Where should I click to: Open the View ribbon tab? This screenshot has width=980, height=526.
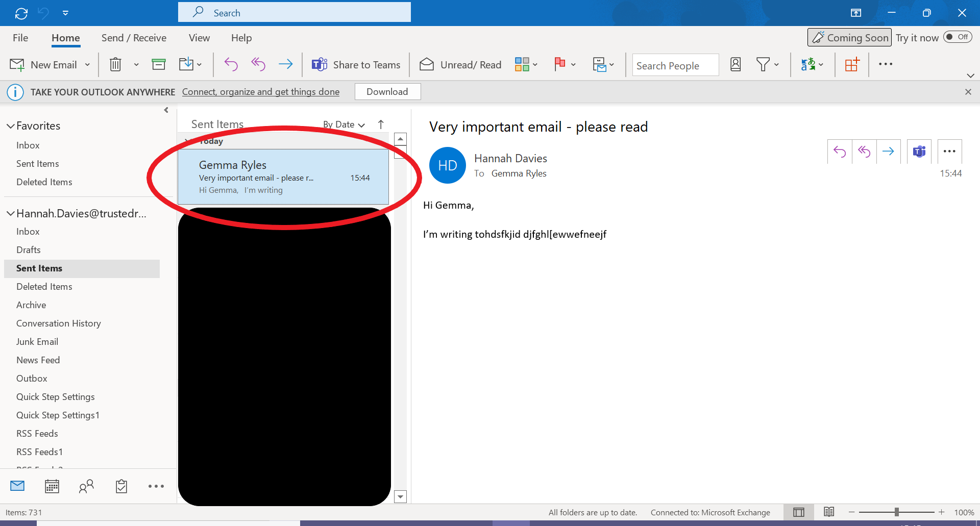[199, 38]
